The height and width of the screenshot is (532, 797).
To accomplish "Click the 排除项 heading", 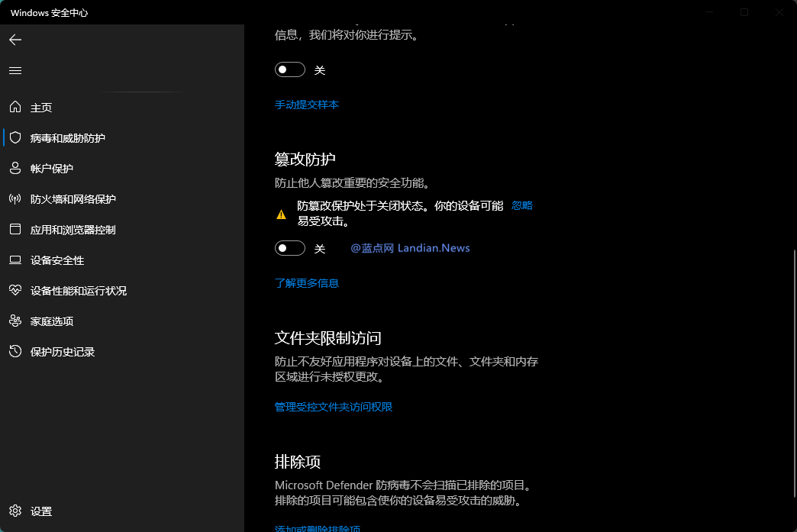I will [298, 461].
